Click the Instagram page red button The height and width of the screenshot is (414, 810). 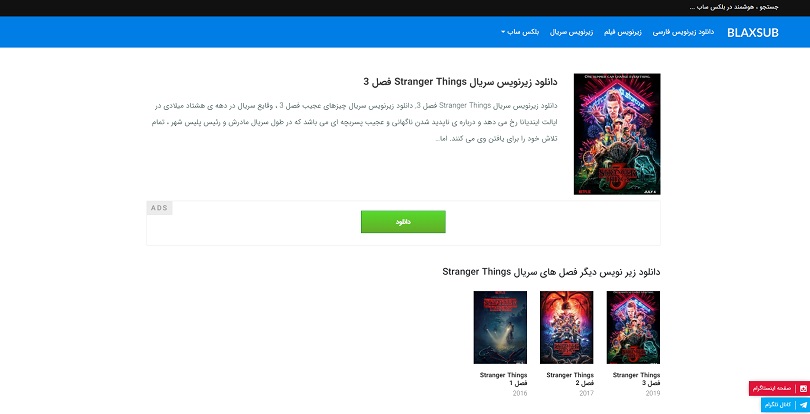tap(780, 388)
